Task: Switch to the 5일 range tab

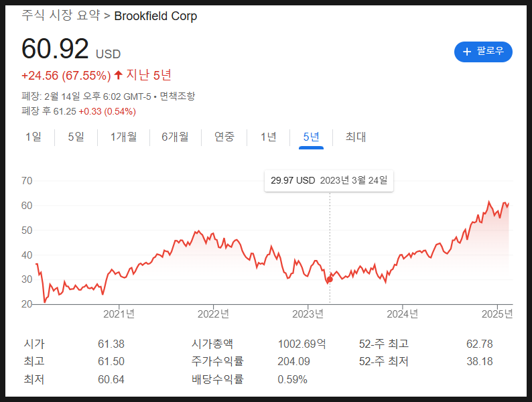Action: [76, 137]
